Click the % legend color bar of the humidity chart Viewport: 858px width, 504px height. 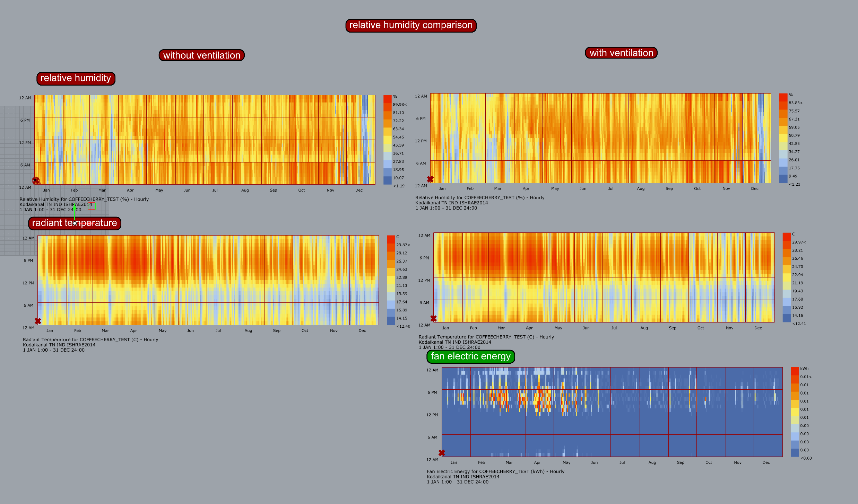(388, 139)
